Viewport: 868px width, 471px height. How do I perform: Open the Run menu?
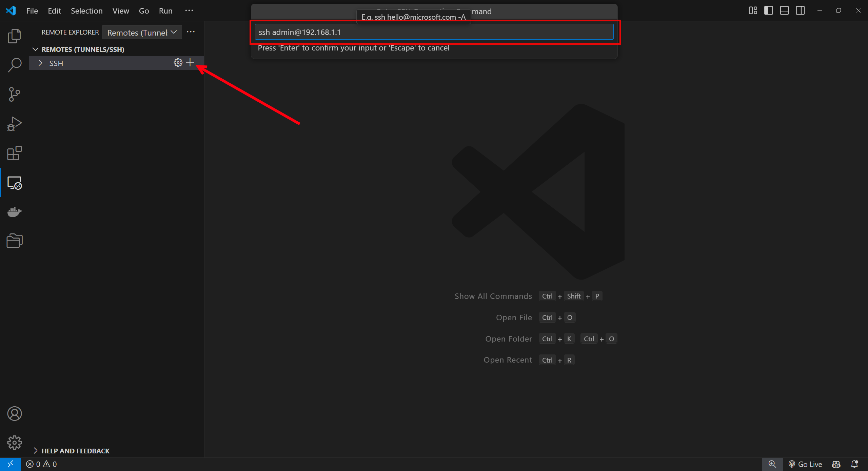point(165,11)
